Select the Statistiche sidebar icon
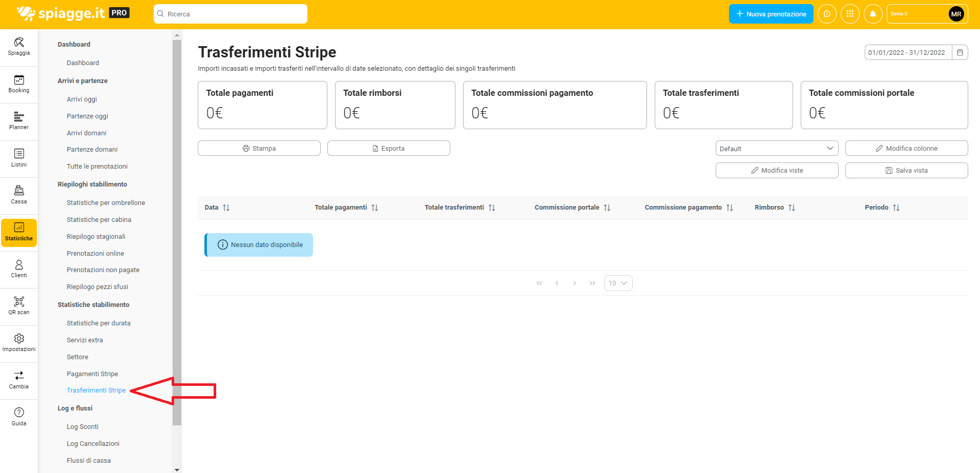980x473 pixels. coord(19,233)
